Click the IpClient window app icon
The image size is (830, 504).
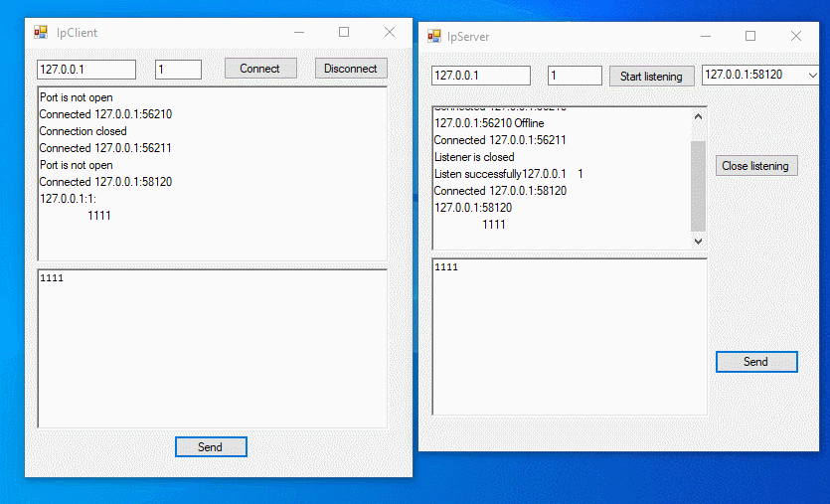[x=41, y=32]
